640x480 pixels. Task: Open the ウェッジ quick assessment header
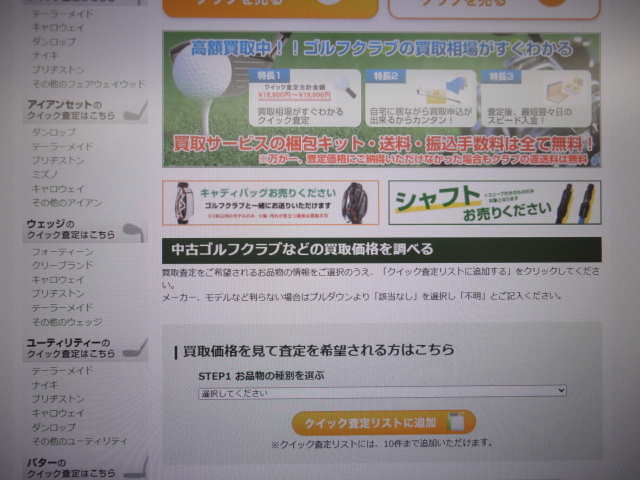[x=85, y=230]
